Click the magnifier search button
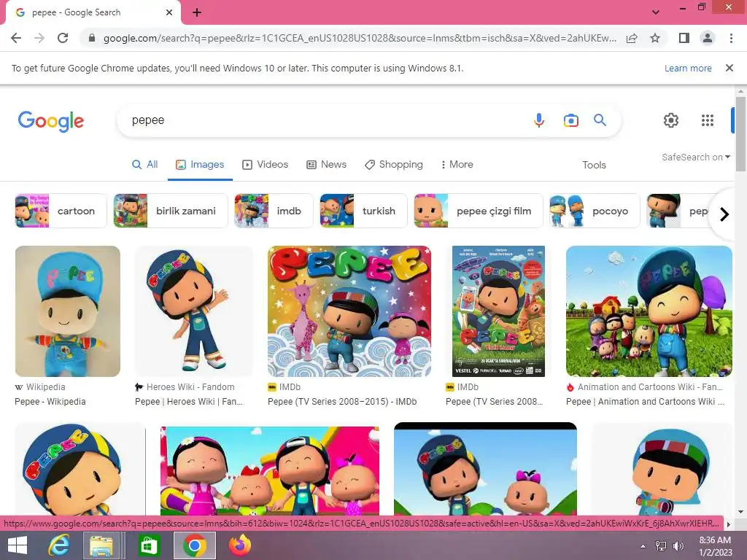The width and height of the screenshot is (747, 560). (600, 120)
